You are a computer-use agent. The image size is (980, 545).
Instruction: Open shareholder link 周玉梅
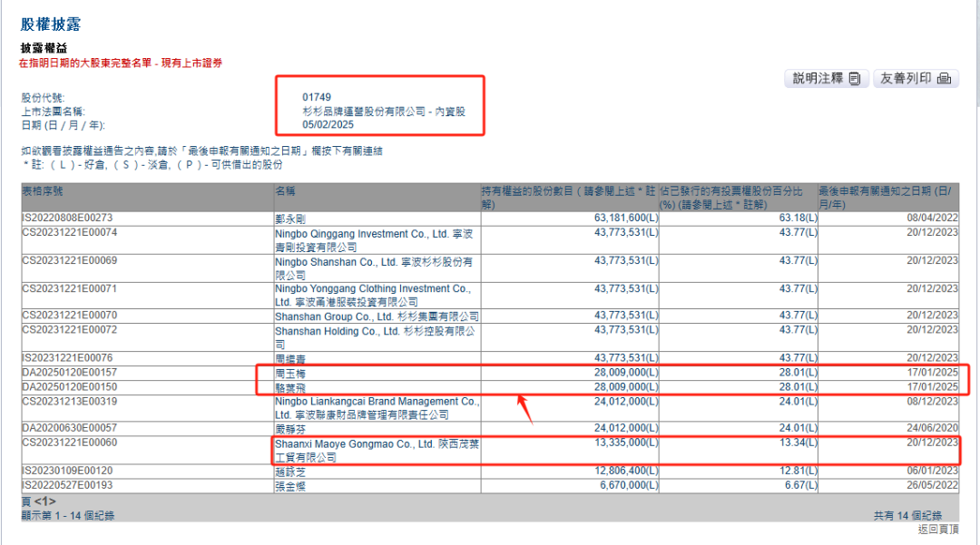pyautogui.click(x=290, y=374)
